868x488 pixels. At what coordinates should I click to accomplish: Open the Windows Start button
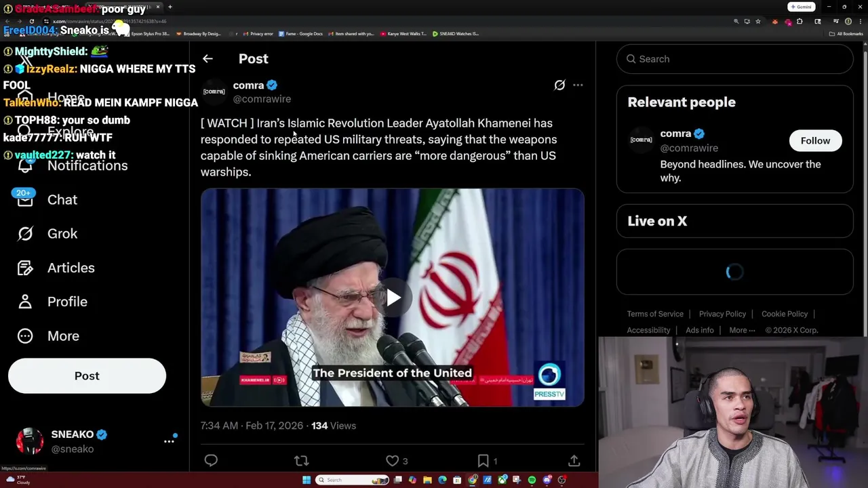tap(307, 480)
